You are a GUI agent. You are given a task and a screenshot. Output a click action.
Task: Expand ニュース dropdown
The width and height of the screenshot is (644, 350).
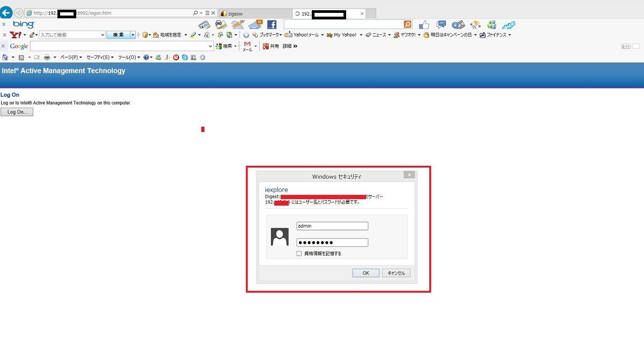389,35
